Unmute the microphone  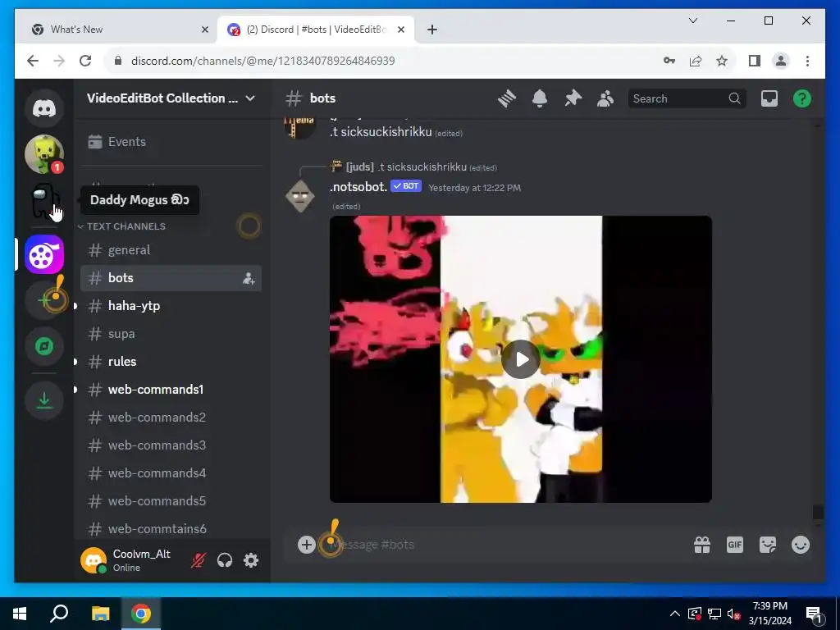tap(199, 560)
